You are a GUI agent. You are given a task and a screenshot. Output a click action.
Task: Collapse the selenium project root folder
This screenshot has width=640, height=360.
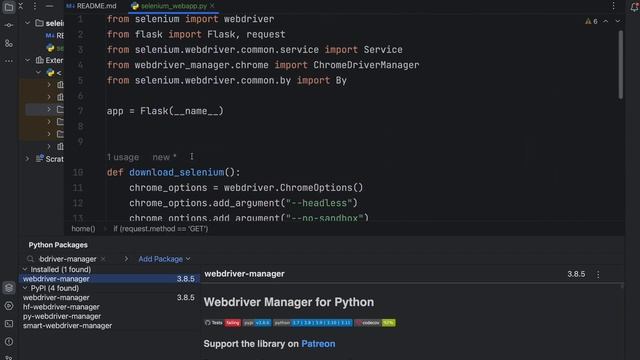click(27, 23)
